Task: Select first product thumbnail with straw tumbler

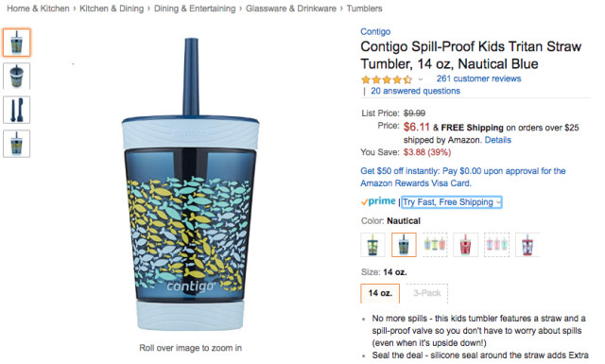Action: pos(16,43)
